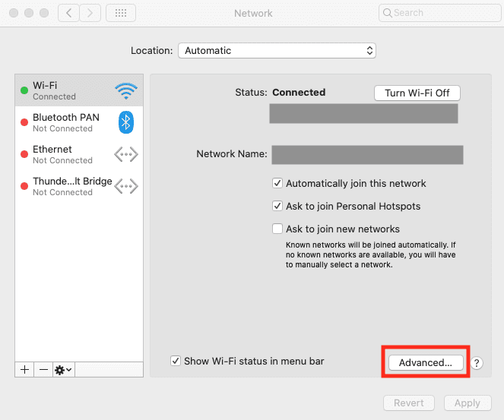Open the gear action menu dropdown
504x420 pixels.
(64, 370)
